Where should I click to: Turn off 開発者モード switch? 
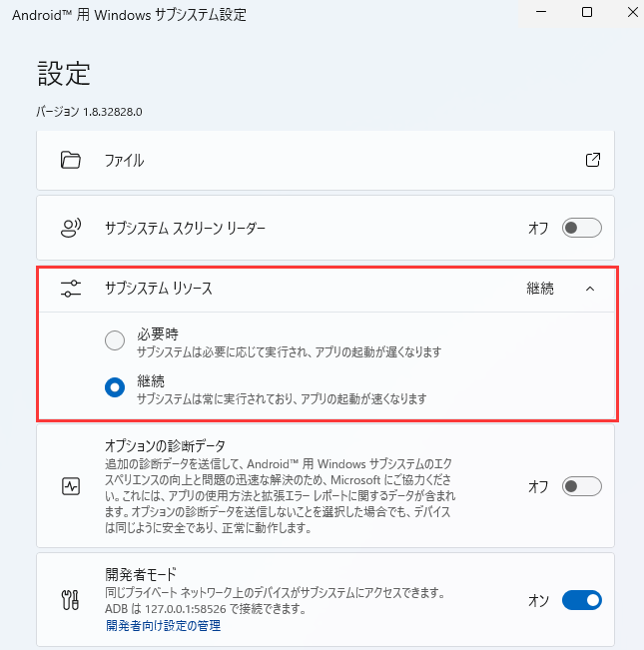click(582, 600)
